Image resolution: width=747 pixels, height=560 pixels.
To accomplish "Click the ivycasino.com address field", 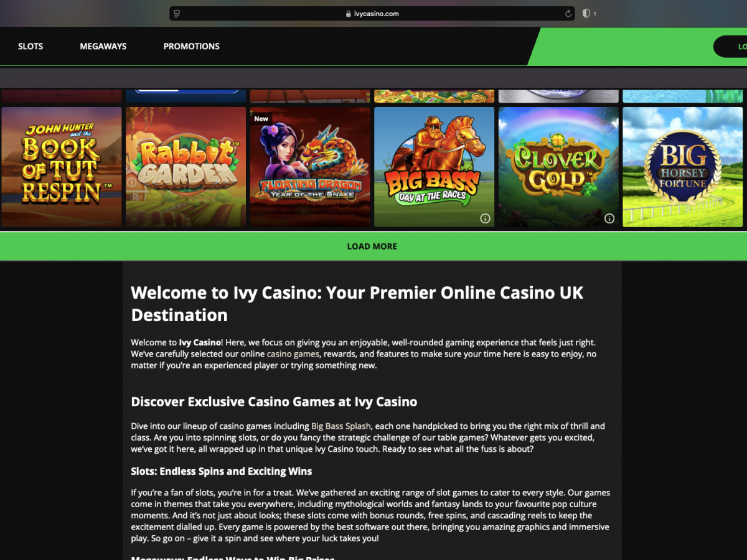I will pyautogui.click(x=372, y=14).
